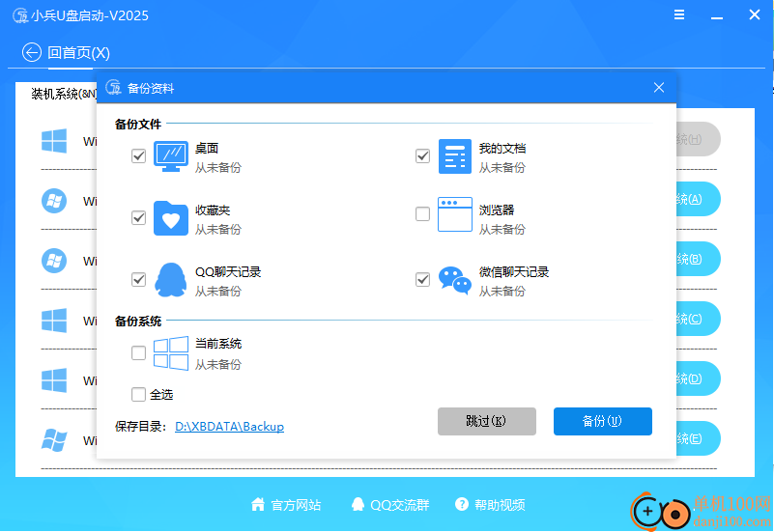Viewport: 774px width, 532px height.
Task: Click the 当前系统 label text
Action: [x=218, y=344]
